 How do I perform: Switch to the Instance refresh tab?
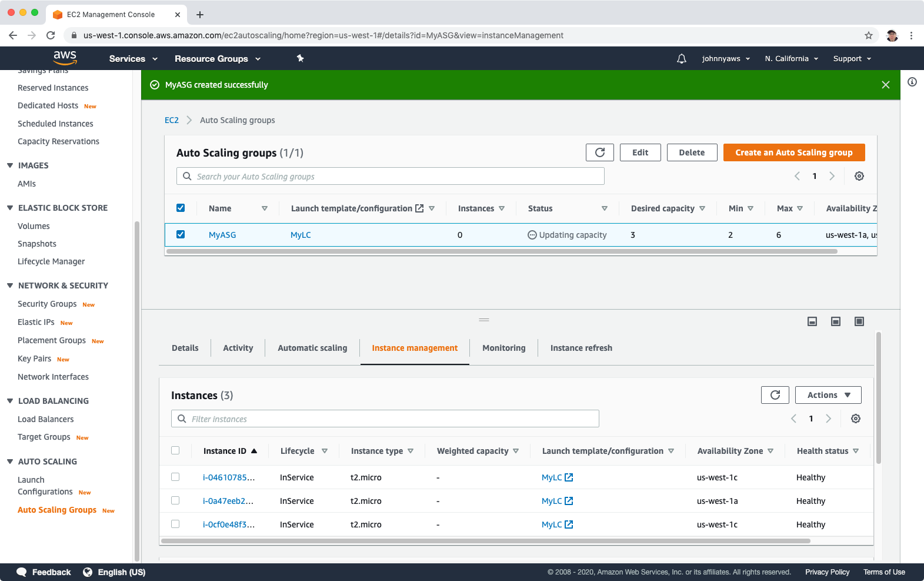click(x=581, y=348)
